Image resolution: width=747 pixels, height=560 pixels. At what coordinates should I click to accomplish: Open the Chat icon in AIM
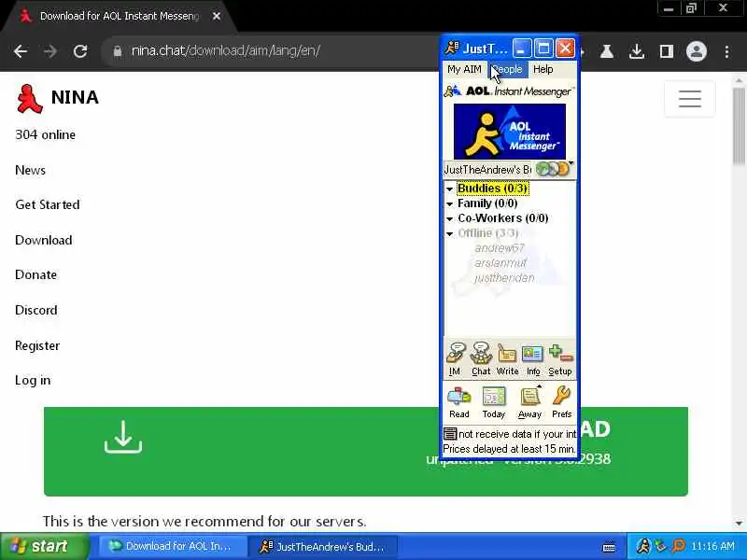481,359
